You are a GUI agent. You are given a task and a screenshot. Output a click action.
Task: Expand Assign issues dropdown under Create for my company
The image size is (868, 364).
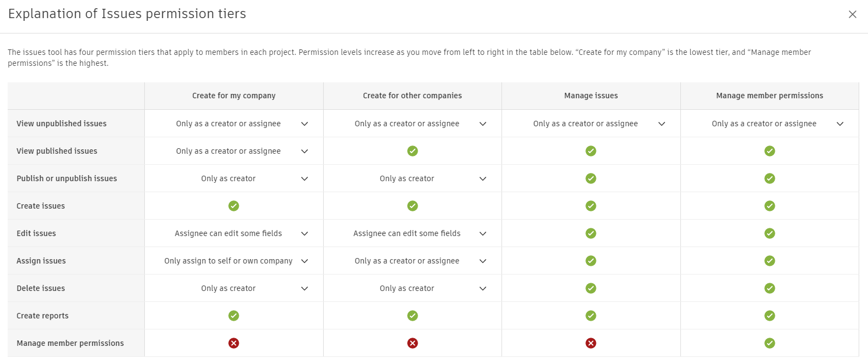(x=305, y=261)
